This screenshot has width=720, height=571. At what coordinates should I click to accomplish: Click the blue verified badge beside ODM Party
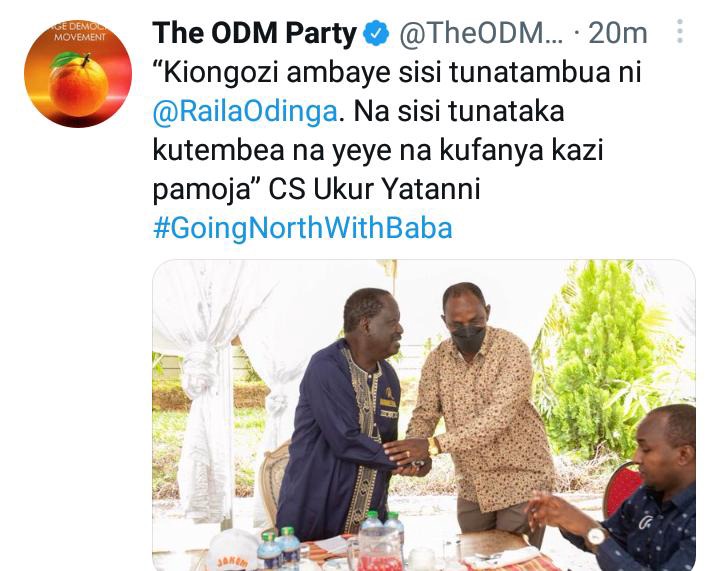coord(376,33)
